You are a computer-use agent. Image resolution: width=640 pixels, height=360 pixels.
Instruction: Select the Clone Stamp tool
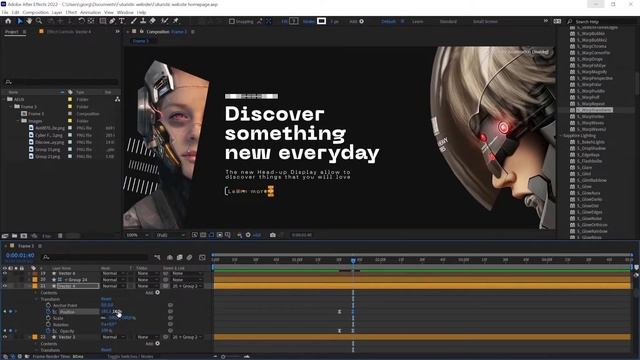click(143, 21)
